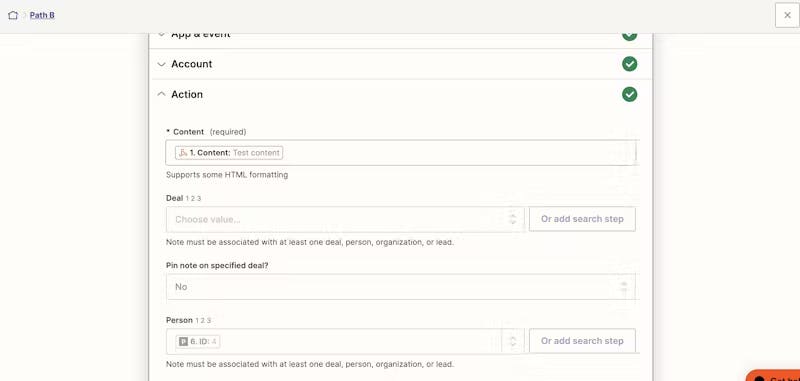Click the Pipedrive icon in Content pill
The width and height of the screenshot is (800, 381).
tap(183, 153)
